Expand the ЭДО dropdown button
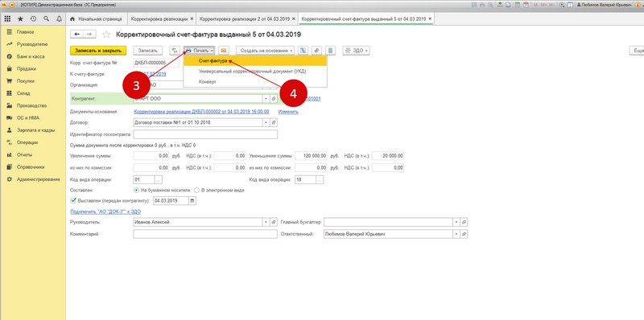 pos(356,51)
